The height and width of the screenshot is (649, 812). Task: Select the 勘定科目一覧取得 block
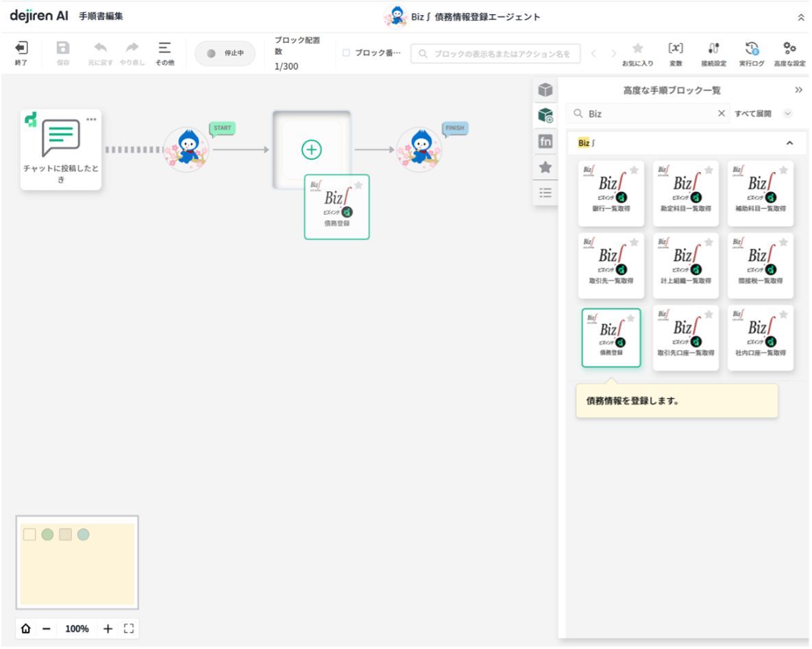(x=686, y=193)
